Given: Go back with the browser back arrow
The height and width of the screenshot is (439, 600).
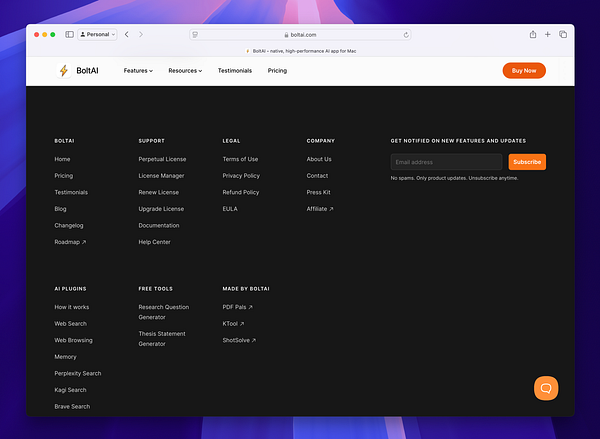Looking at the screenshot, I should pyautogui.click(x=127, y=34).
